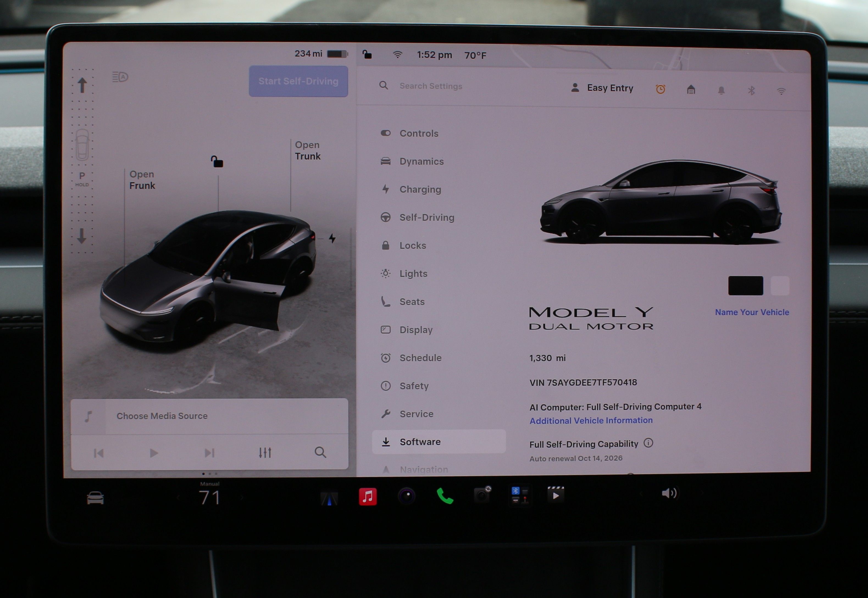Viewport: 868px width, 598px height.
Task: Open Bluetooth settings icon in header
Action: (x=751, y=91)
